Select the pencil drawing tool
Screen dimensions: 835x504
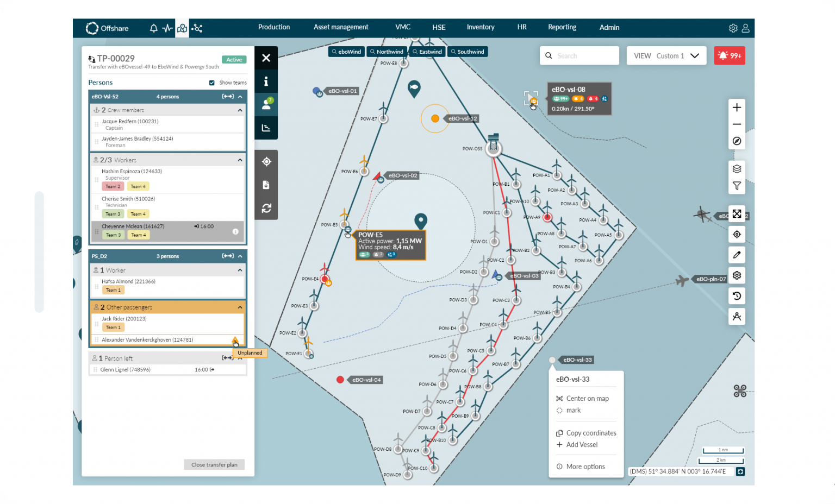pyautogui.click(x=737, y=254)
